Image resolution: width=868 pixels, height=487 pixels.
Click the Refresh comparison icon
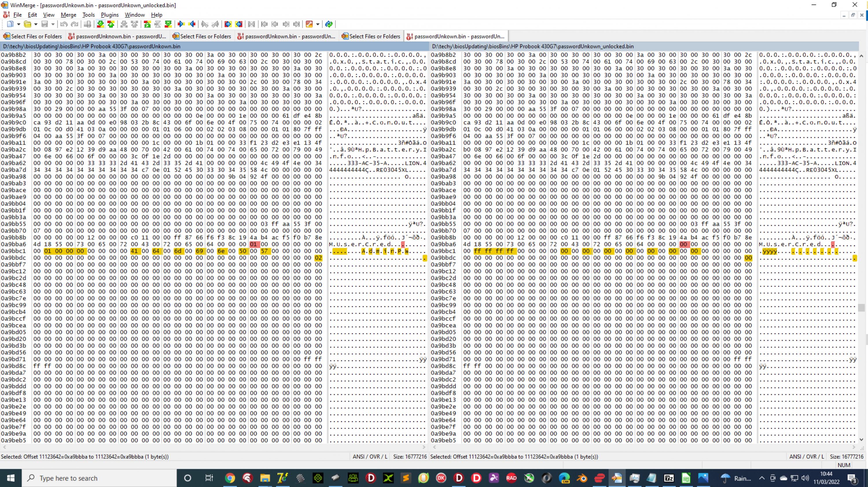coord(329,24)
